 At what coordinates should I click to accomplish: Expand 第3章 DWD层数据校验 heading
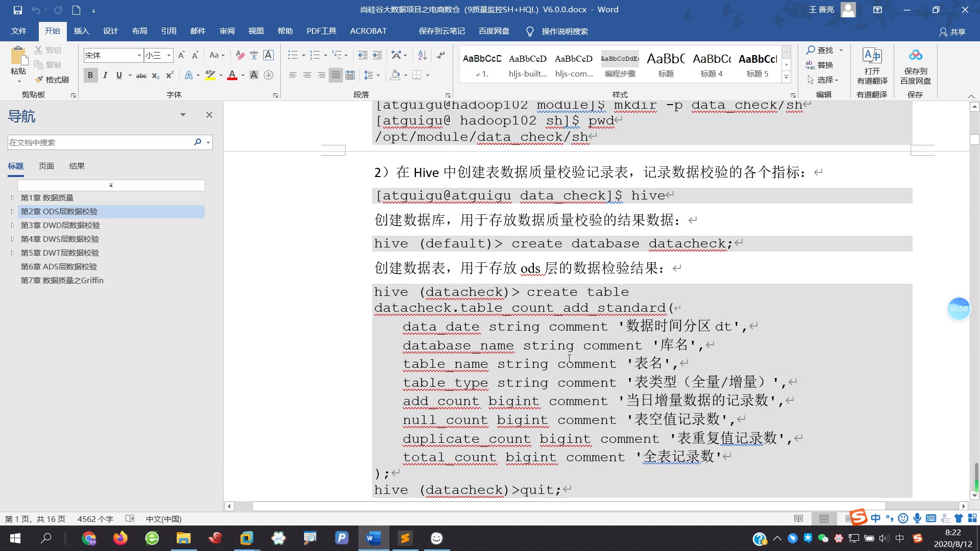coord(13,225)
